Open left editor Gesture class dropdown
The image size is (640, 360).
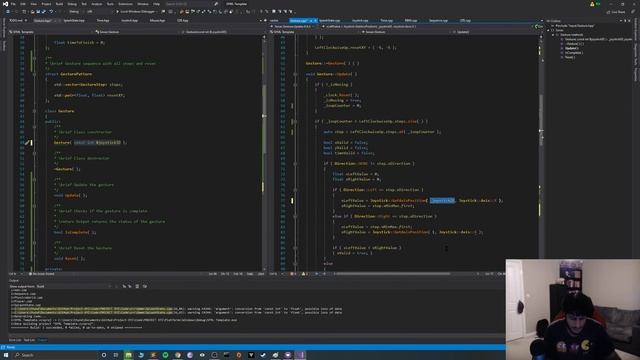137,32
